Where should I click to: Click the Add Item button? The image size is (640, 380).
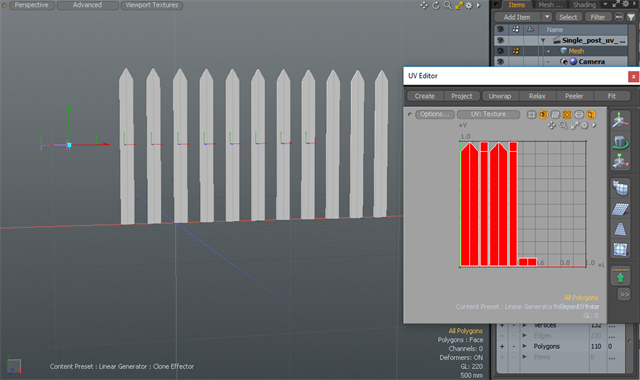click(517, 17)
